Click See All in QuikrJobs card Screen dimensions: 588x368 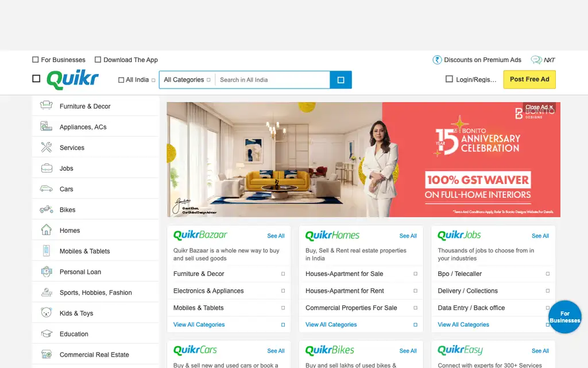coord(540,236)
